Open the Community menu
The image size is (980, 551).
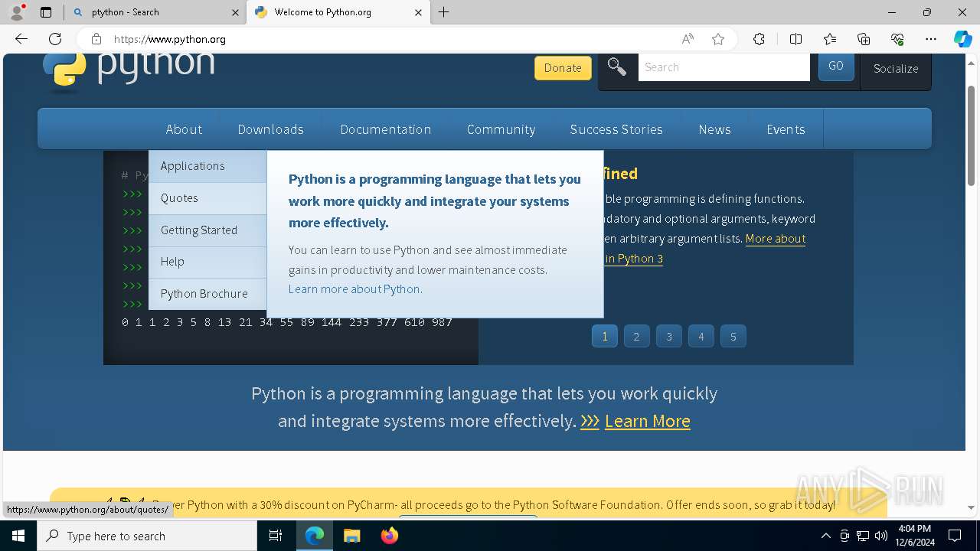(501, 129)
